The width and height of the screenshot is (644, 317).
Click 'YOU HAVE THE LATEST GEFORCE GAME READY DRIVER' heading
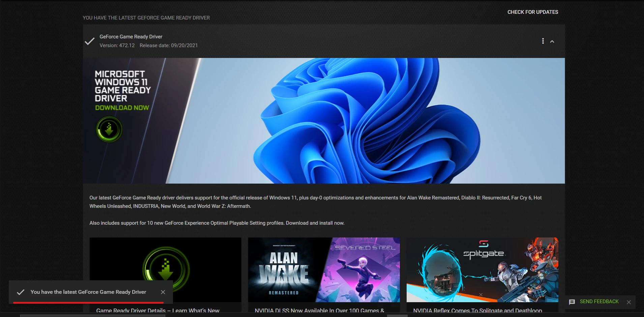(146, 18)
